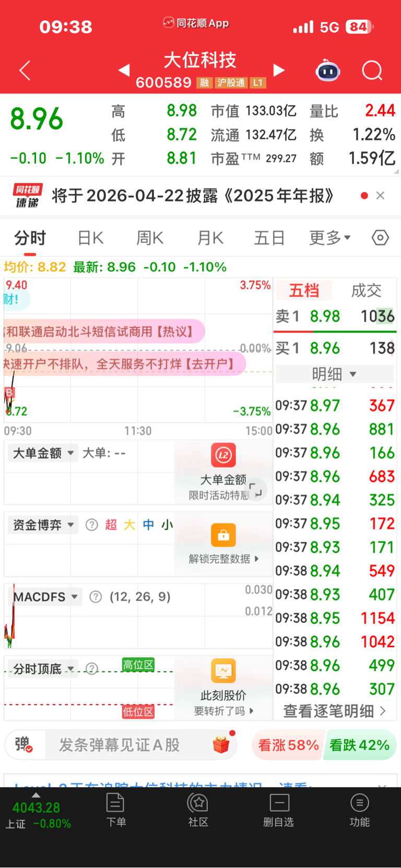Viewport: 401px width, 868px height.
Task: Tap the 此刻股价 chart monitor icon
Action: [223, 671]
